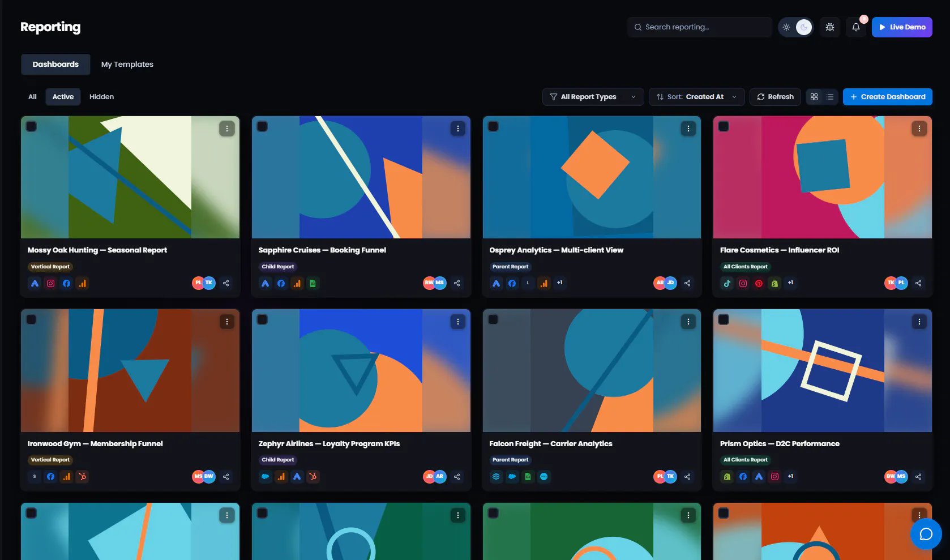Focus the Search reporting field
The height and width of the screenshot is (560, 950).
click(699, 27)
